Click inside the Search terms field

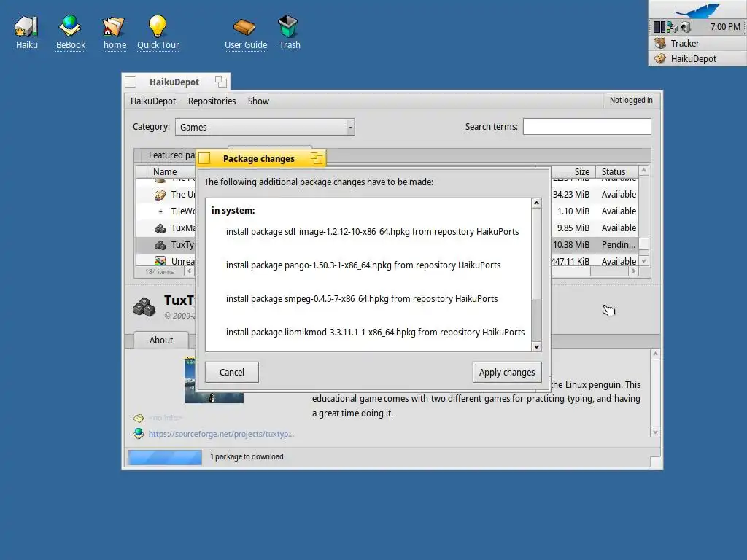pyautogui.click(x=587, y=127)
